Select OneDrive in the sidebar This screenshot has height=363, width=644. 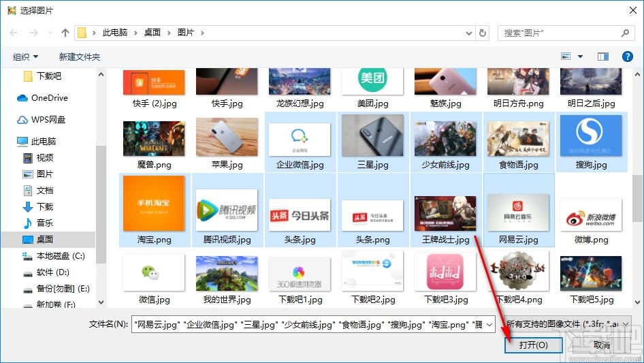(42, 98)
